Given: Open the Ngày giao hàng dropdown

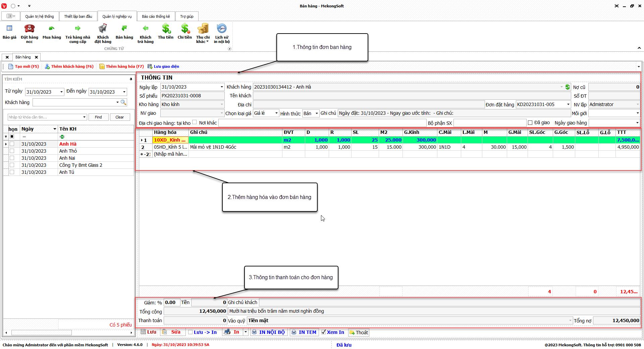Looking at the screenshot, I should point(637,123).
